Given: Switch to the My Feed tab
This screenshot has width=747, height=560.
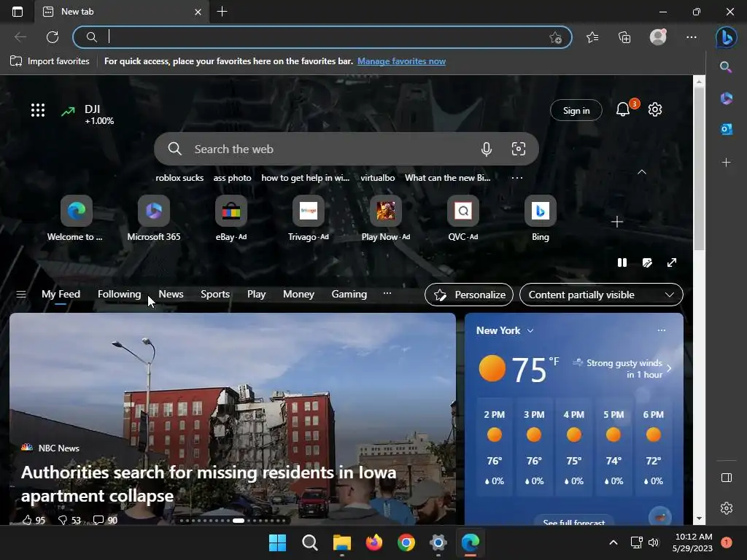Looking at the screenshot, I should [x=61, y=295].
